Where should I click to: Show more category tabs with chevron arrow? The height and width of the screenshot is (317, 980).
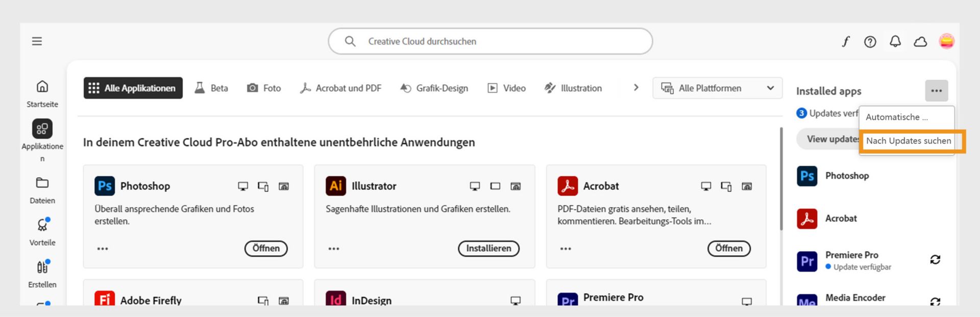(x=636, y=88)
